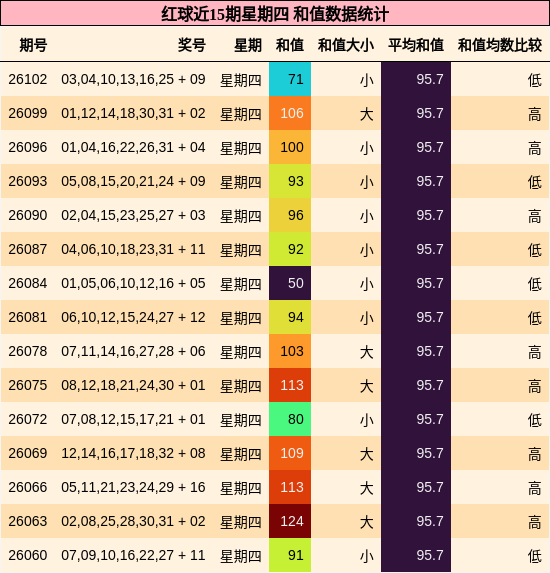Click numbers 03,04,10,13,16,25 + 09

pyautogui.click(x=133, y=79)
